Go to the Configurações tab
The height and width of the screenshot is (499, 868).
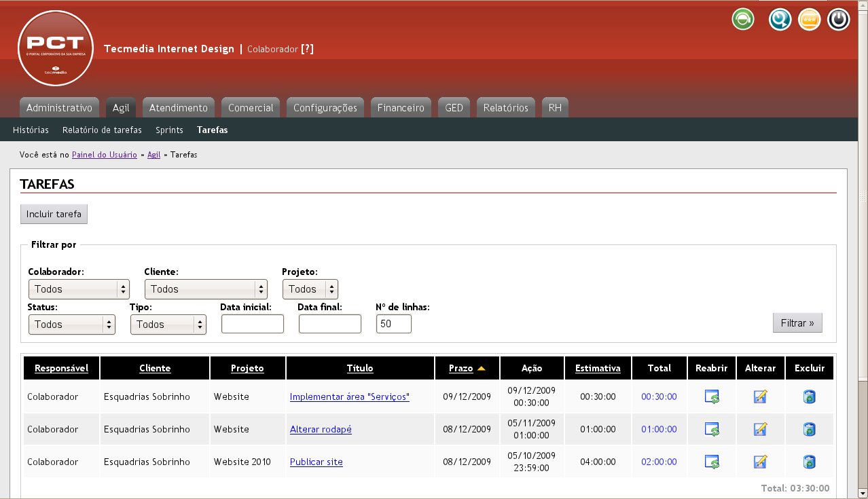pyautogui.click(x=325, y=108)
